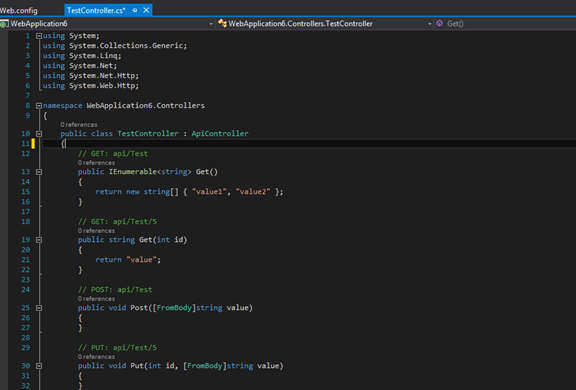Open the WebApplication6 project dropdown
This screenshot has width=576, height=390.
(211, 24)
